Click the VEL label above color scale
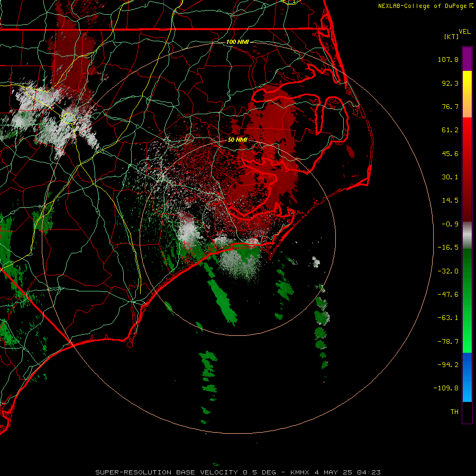The width and height of the screenshot is (476, 476). click(464, 32)
